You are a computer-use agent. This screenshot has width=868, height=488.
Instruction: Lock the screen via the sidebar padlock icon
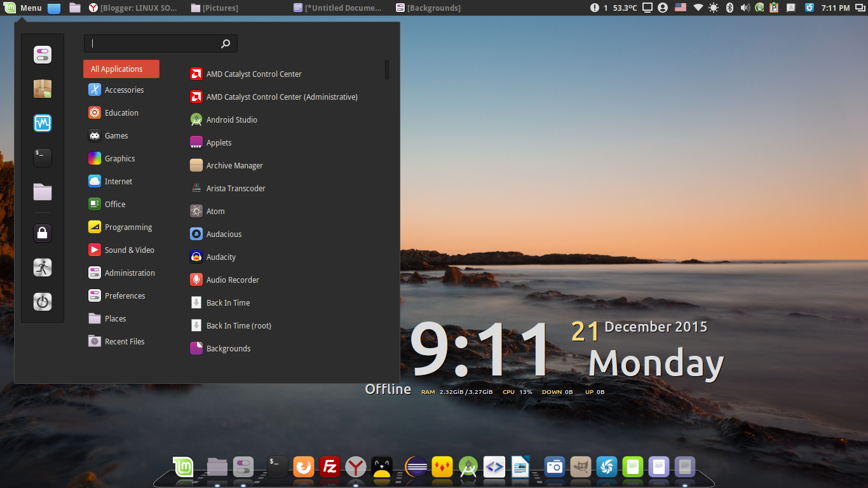tap(42, 233)
